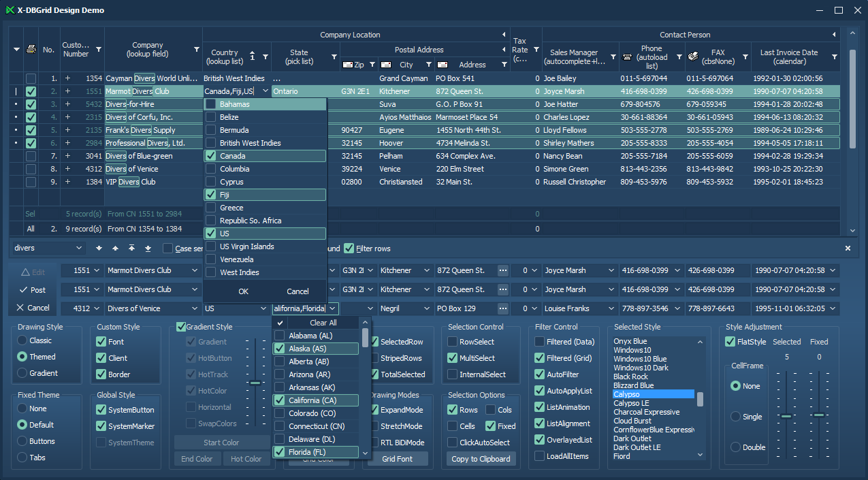Jump to first match with search arrow
The width and height of the screenshot is (868, 480).
point(131,249)
